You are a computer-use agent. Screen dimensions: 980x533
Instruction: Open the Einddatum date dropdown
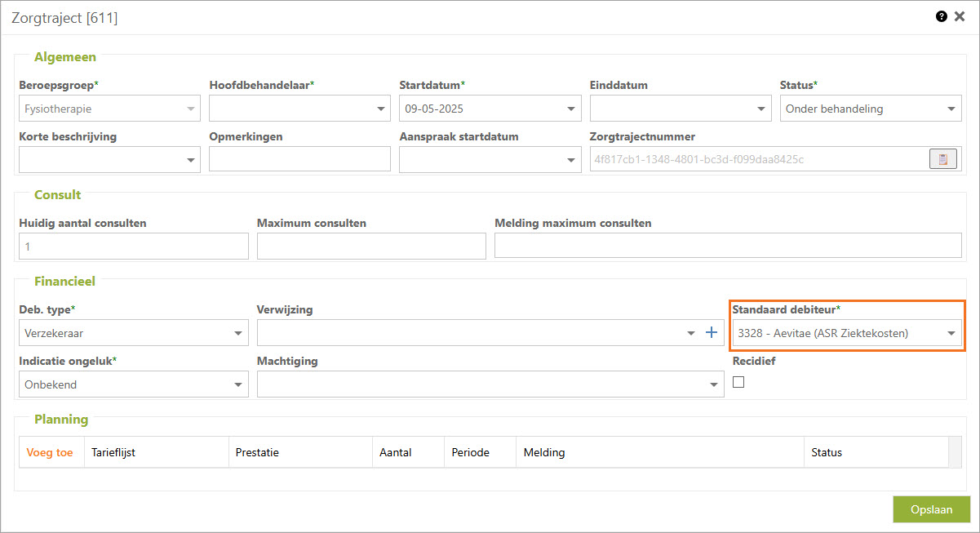(x=761, y=109)
